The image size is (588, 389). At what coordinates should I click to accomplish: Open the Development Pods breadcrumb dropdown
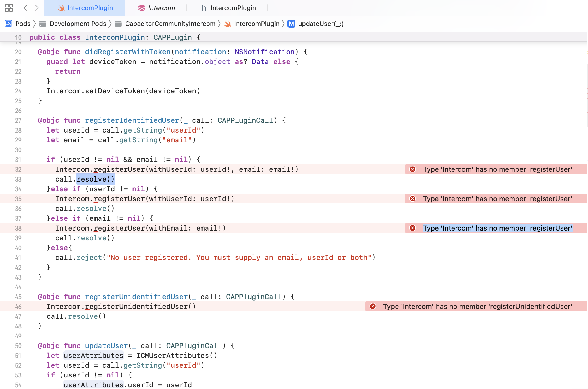(78, 24)
